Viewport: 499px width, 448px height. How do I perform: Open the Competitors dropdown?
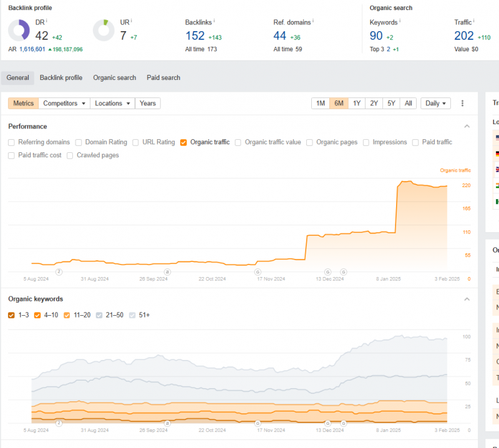[64, 104]
